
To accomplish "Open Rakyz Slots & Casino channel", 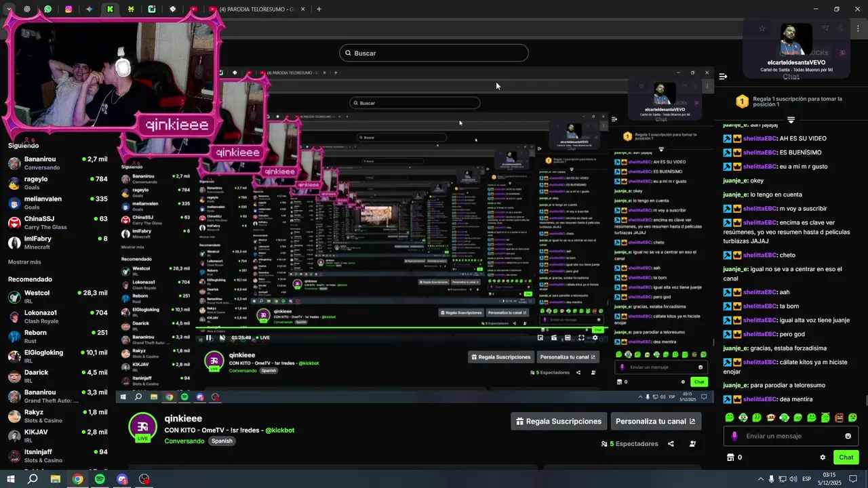I will (58, 416).
